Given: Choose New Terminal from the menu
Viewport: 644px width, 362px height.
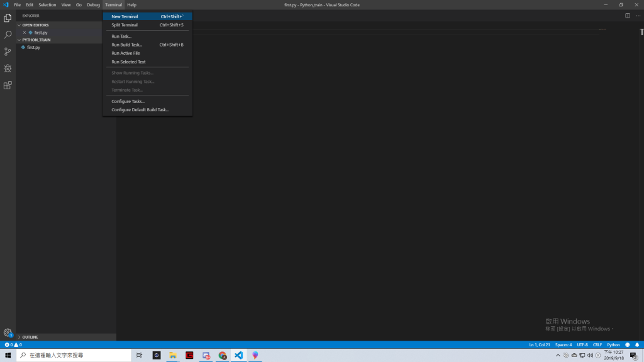Looking at the screenshot, I should pyautogui.click(x=147, y=16).
